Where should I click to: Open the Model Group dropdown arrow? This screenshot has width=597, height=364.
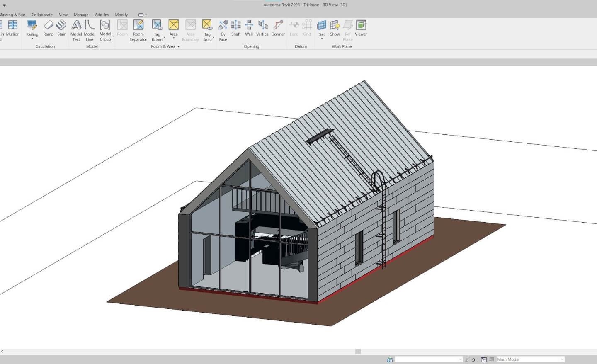tap(113, 36)
